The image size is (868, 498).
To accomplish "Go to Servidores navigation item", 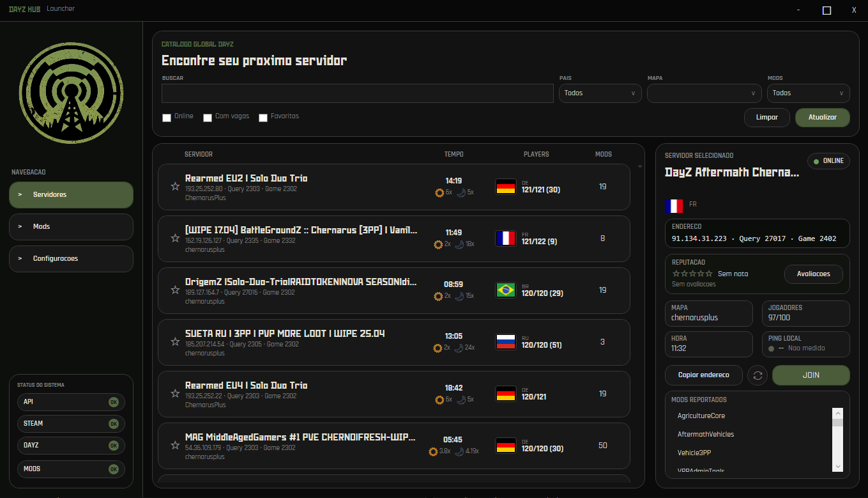I will pos(71,195).
